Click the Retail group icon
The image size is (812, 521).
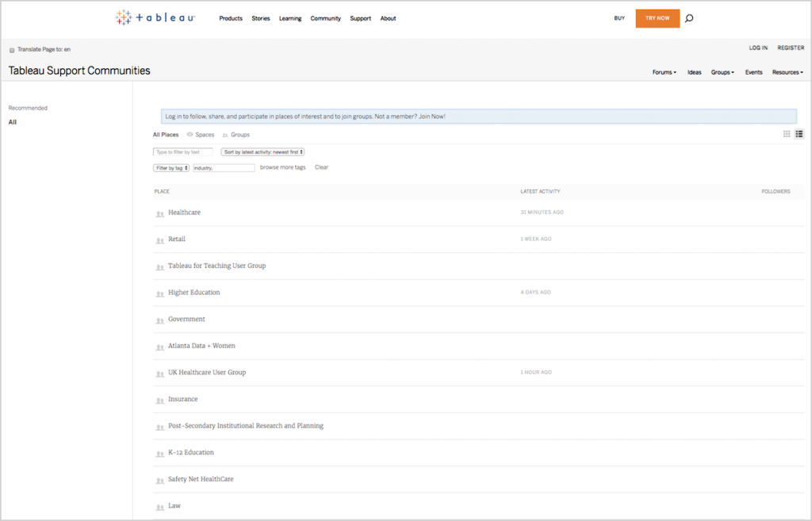click(159, 239)
